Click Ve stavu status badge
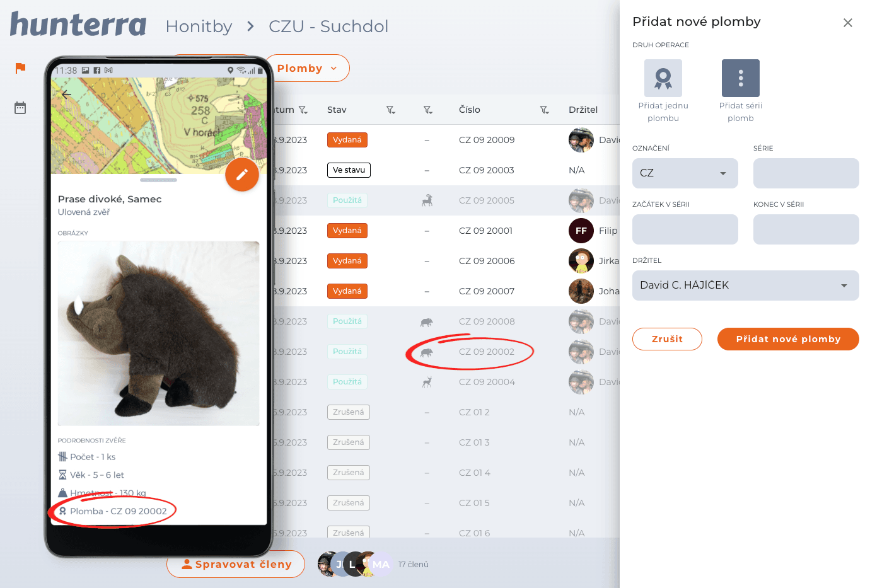The height and width of the screenshot is (588, 870). 349,170
